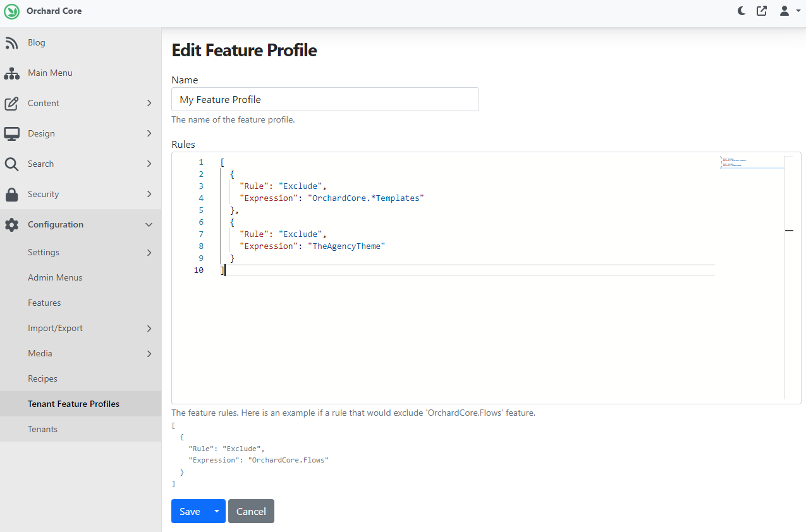
Task: Save the feature profile
Action: pyautogui.click(x=190, y=512)
